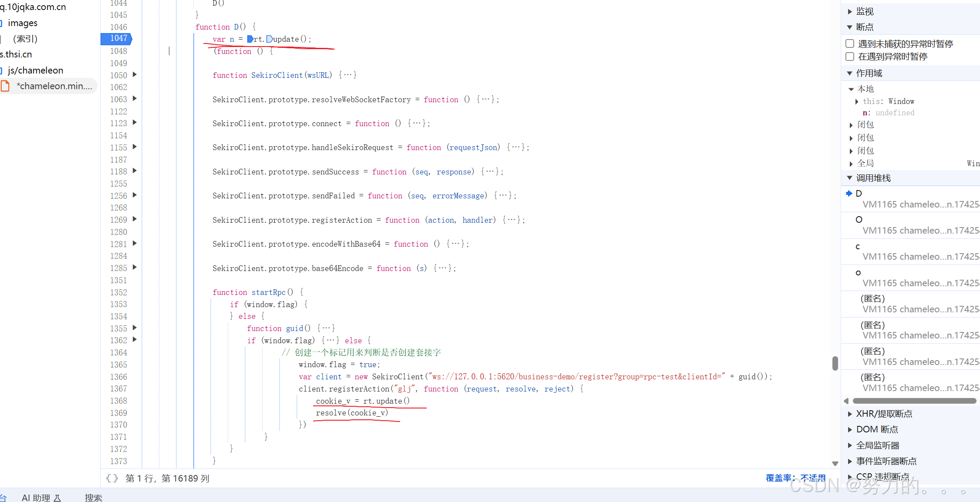
Task: Expand the XHR/提取断点 section
Action: [849, 414]
